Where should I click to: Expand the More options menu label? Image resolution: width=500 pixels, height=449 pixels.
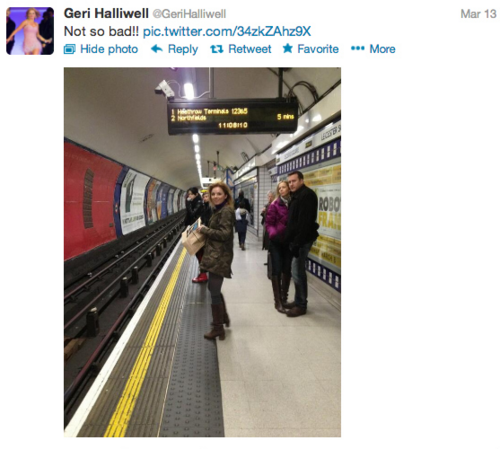tap(382, 49)
